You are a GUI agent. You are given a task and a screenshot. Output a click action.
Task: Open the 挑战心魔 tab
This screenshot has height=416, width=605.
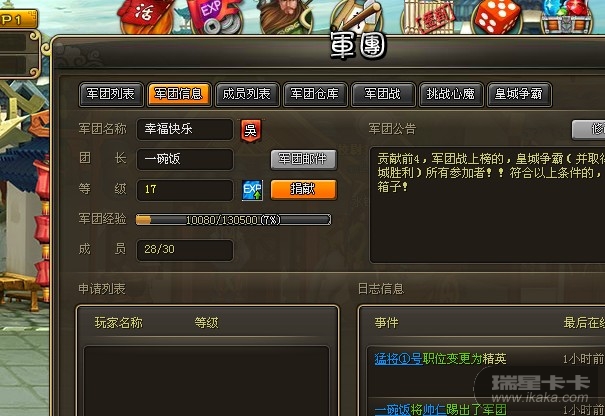pyautogui.click(x=451, y=94)
